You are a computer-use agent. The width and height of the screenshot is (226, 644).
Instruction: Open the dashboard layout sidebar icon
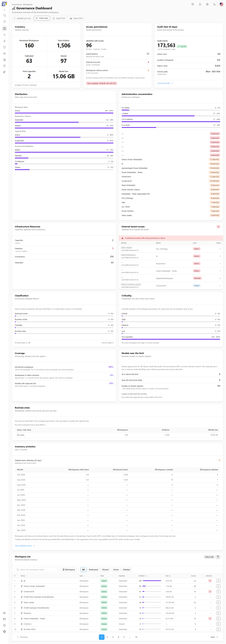pyautogui.click(x=4, y=28)
